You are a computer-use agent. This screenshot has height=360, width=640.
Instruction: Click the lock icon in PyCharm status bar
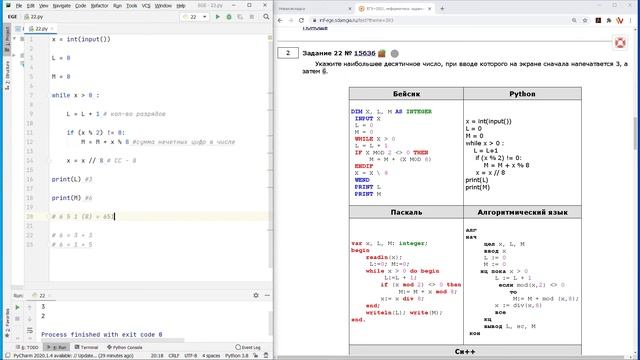click(256, 356)
